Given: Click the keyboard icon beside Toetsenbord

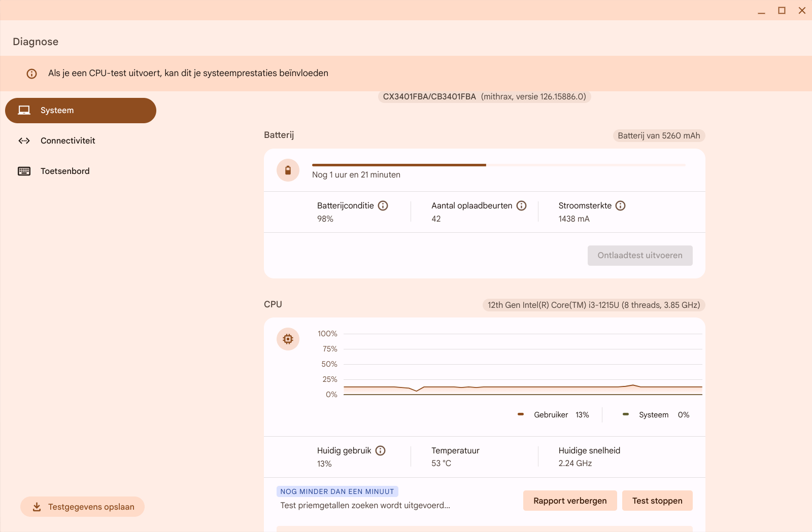Looking at the screenshot, I should pyautogui.click(x=24, y=171).
